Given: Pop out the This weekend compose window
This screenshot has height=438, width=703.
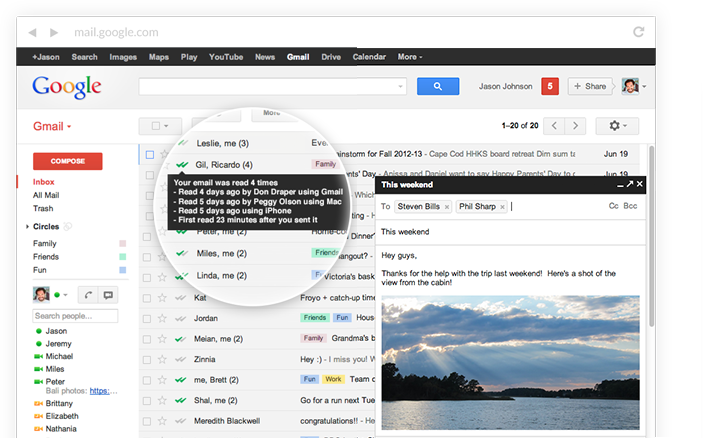Looking at the screenshot, I should 629,185.
